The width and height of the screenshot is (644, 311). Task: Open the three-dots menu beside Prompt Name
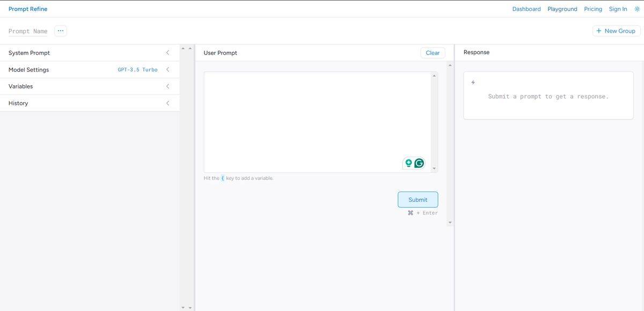point(61,31)
